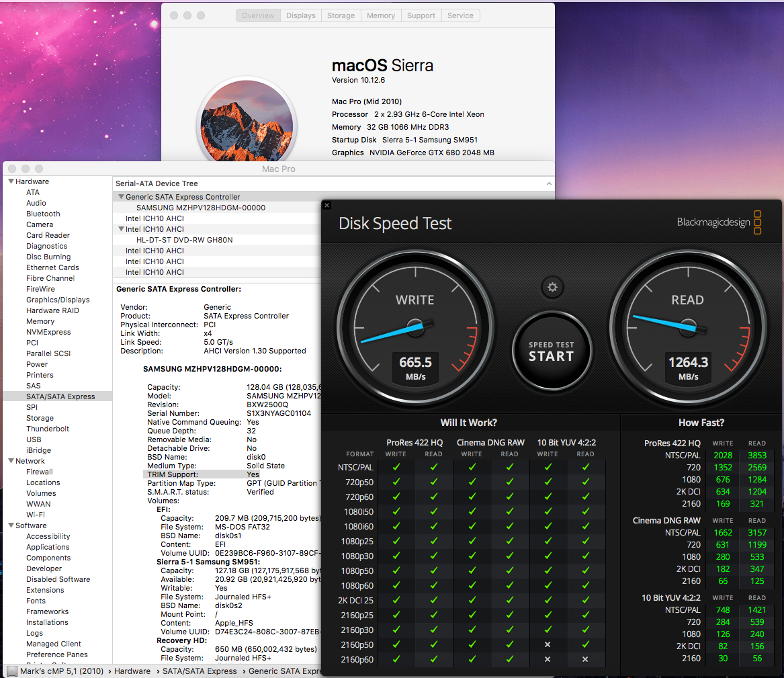Click the Link Speed 5.0 GT/s value
Image resolution: width=784 pixels, height=678 pixels.
pyautogui.click(x=218, y=343)
